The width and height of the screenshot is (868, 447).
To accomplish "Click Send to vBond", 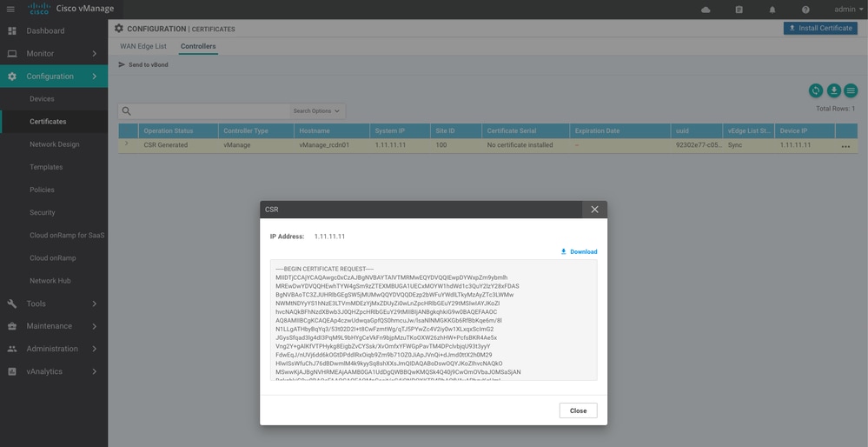I will 143,65.
